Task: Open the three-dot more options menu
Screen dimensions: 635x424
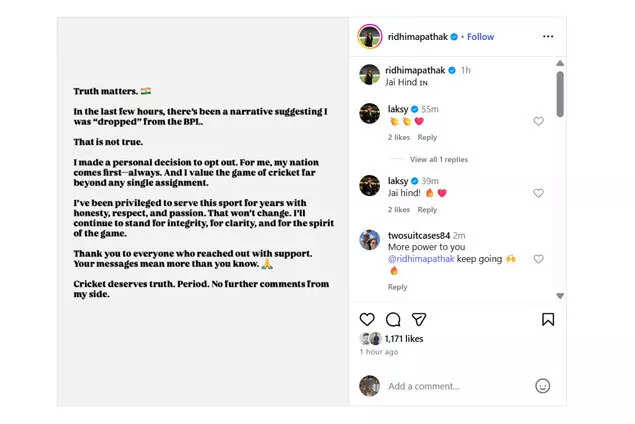Action: coord(548,37)
